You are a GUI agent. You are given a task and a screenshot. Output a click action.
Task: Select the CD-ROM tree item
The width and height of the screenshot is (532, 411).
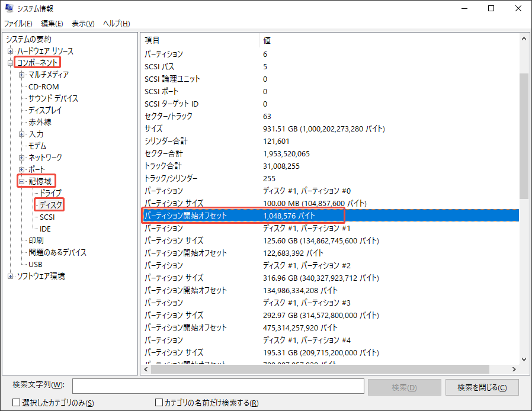(x=44, y=87)
